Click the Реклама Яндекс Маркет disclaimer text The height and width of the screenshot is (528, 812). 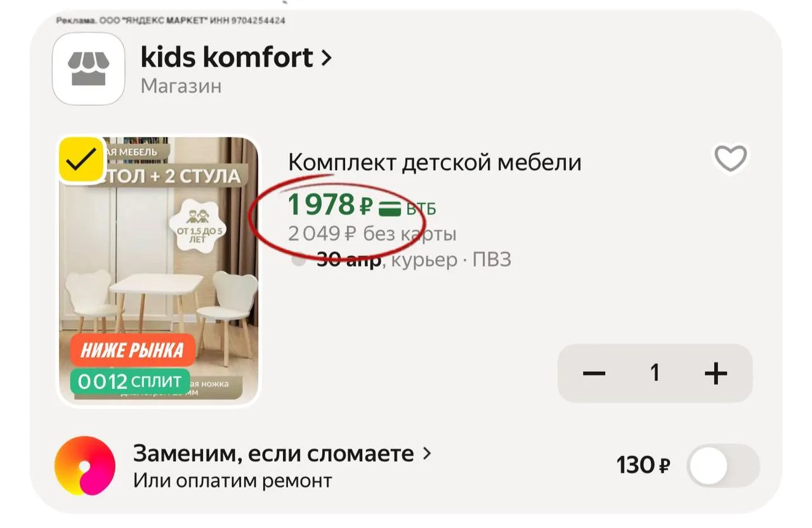pos(171,21)
